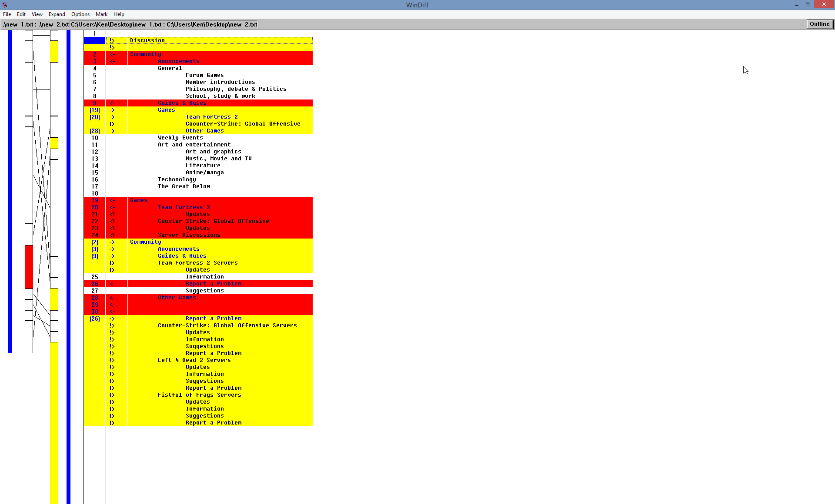Click the Outline button

pos(819,24)
